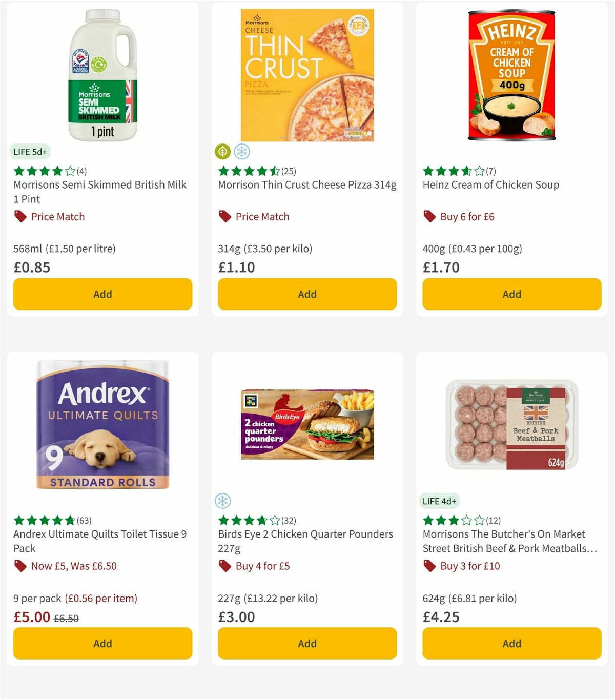Click the Price Match tag icon under the milk
615x700 pixels.
pyautogui.click(x=20, y=217)
